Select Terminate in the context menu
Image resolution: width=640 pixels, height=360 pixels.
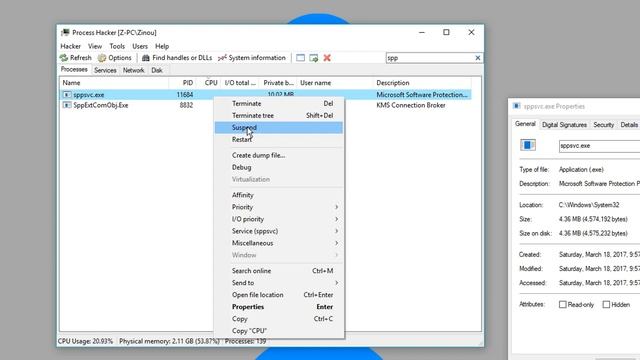point(279,104)
